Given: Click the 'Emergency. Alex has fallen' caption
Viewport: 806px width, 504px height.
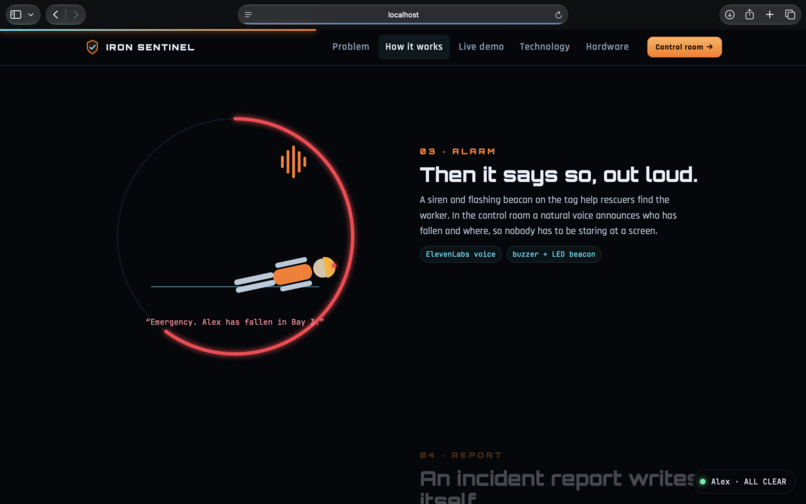Looking at the screenshot, I should point(234,322).
